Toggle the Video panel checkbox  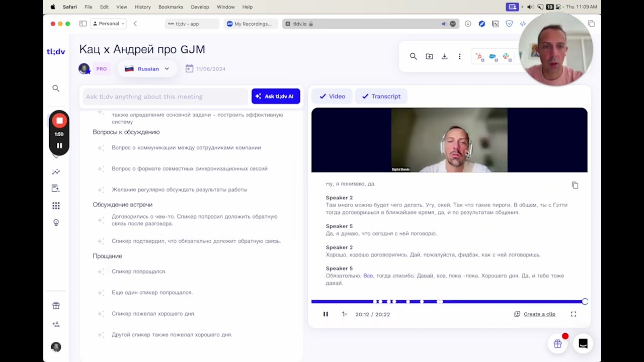(x=332, y=96)
